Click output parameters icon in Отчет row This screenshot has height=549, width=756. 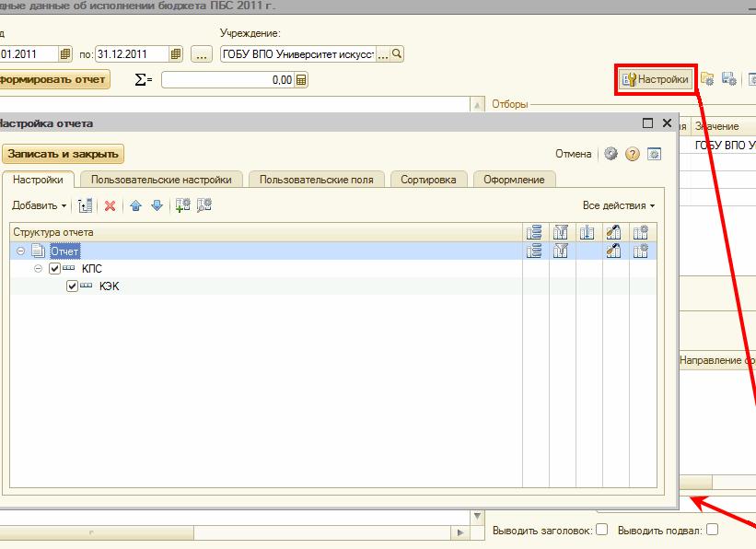[641, 251]
